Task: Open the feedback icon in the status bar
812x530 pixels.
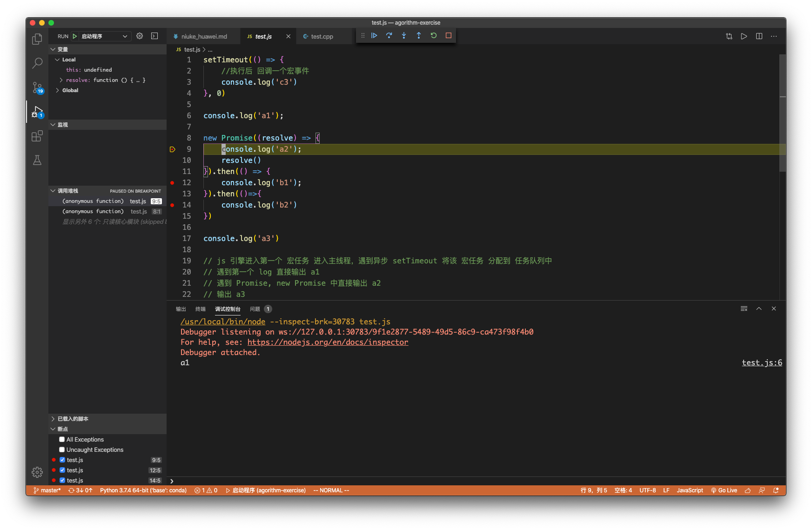Action: (762, 490)
